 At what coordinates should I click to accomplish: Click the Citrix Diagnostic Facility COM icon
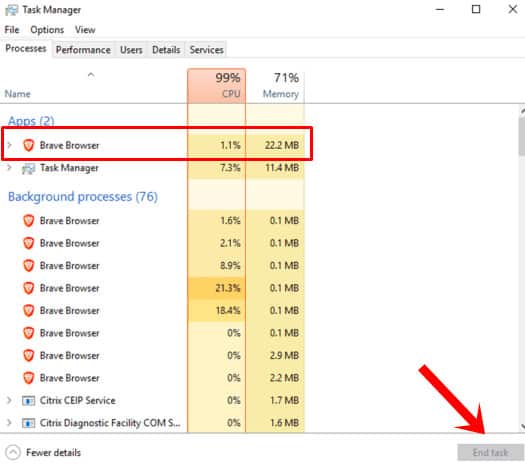tap(28, 423)
